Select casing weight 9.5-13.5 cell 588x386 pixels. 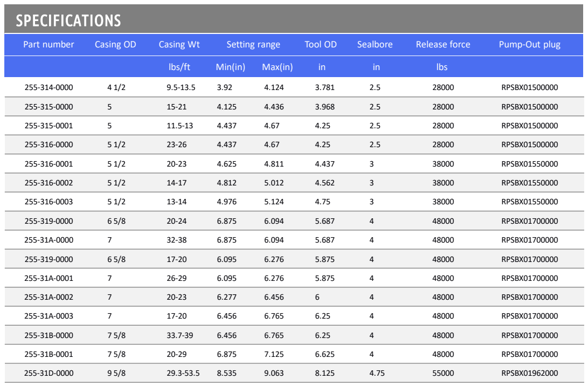181,87
